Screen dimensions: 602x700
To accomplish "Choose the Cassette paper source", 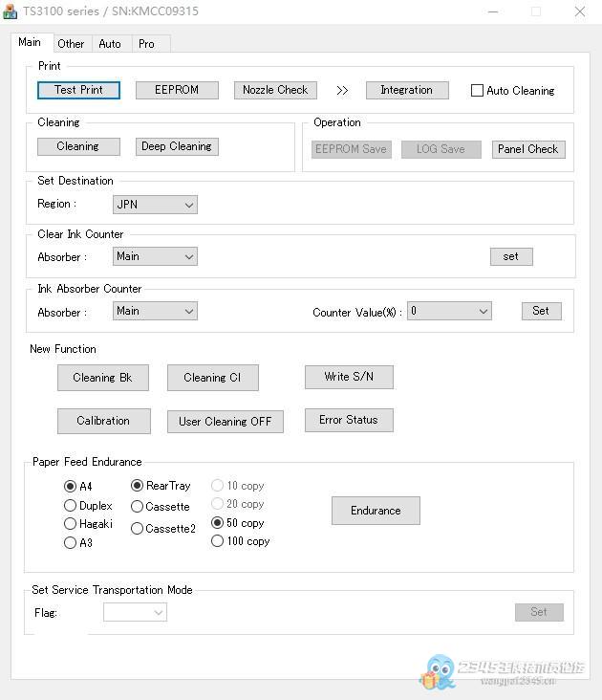I will (x=138, y=507).
